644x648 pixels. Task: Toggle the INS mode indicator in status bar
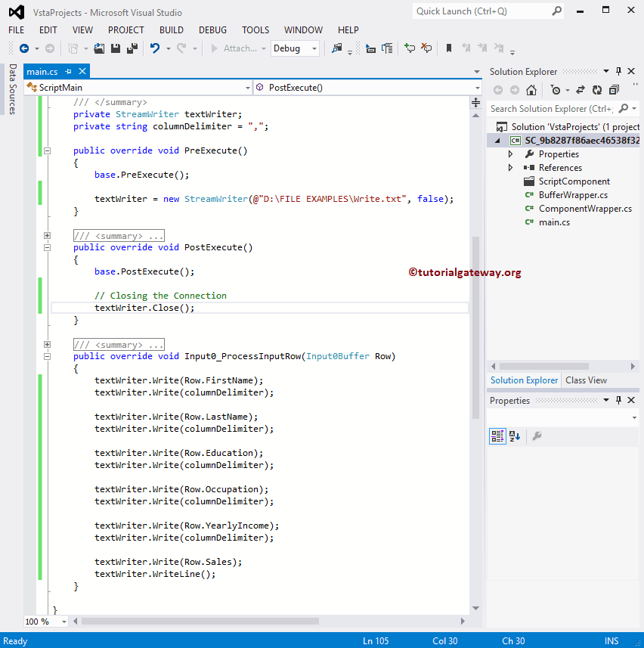click(x=611, y=640)
